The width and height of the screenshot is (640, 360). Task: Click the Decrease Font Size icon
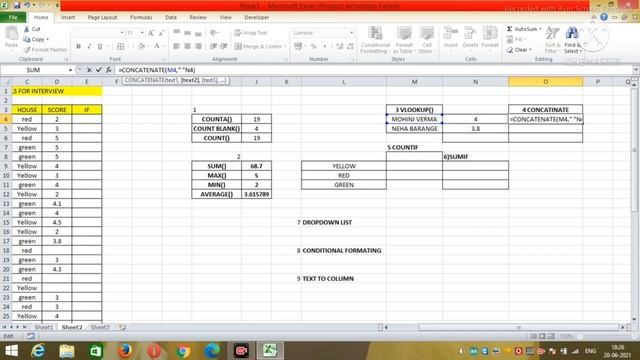(161, 33)
